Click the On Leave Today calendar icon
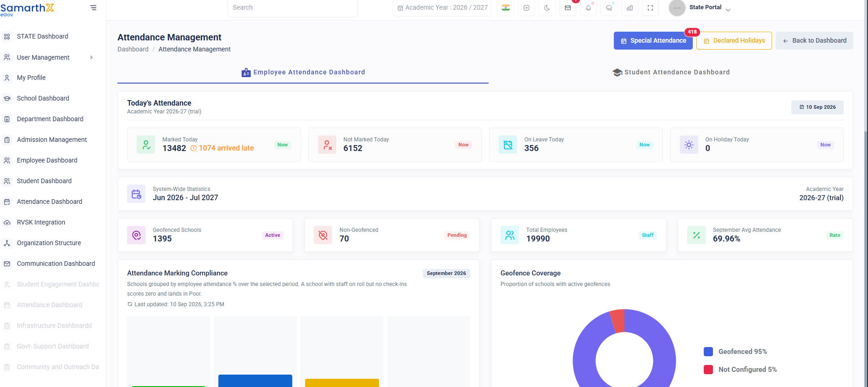The image size is (868, 387). point(508,145)
